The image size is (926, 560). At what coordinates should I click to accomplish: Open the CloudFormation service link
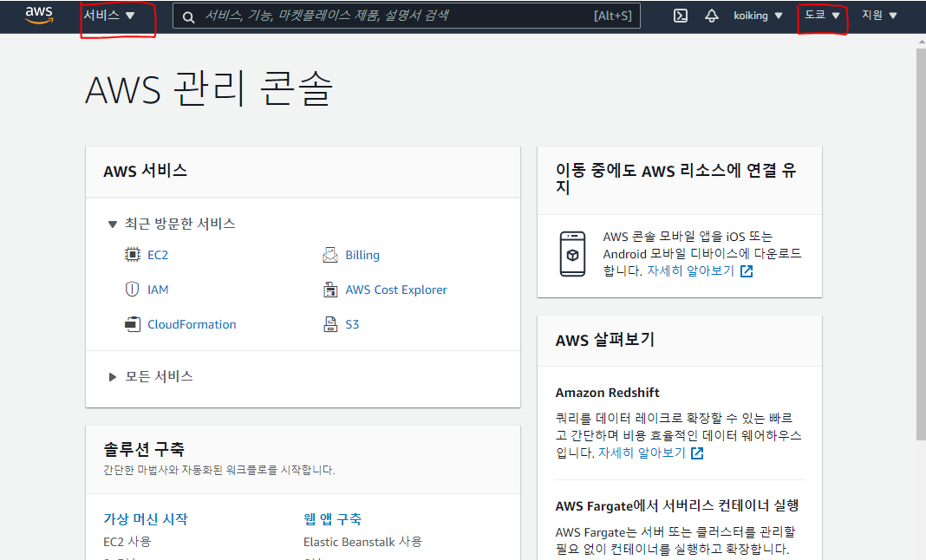coord(192,324)
